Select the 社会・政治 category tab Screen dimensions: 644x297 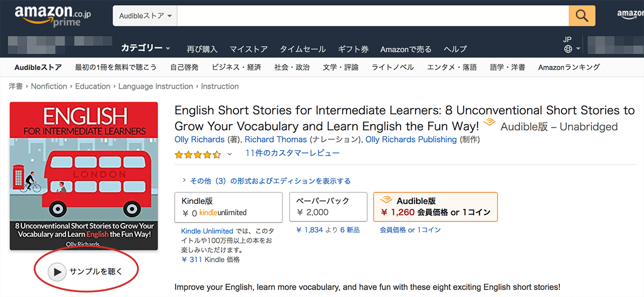pyautogui.click(x=292, y=67)
